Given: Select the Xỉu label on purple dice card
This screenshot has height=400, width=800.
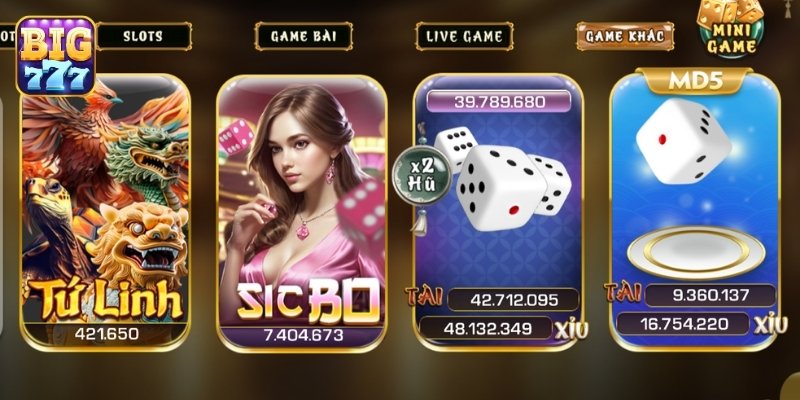Looking at the screenshot, I should coord(572,330).
